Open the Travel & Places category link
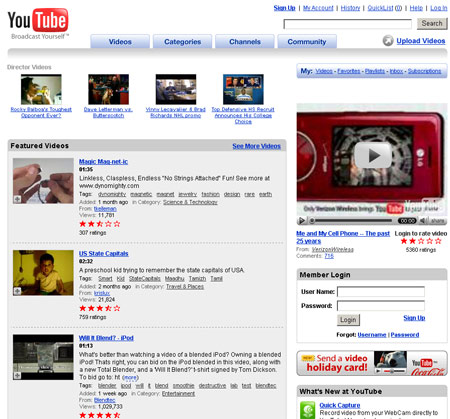This screenshot has width=450, height=419. pyautogui.click(x=185, y=286)
